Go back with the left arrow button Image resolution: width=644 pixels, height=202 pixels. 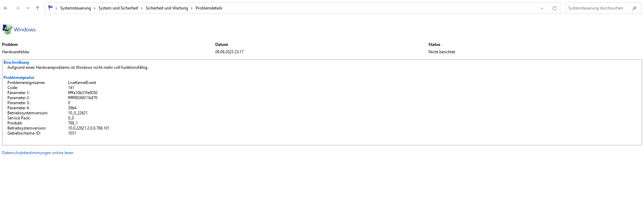(x=6, y=8)
